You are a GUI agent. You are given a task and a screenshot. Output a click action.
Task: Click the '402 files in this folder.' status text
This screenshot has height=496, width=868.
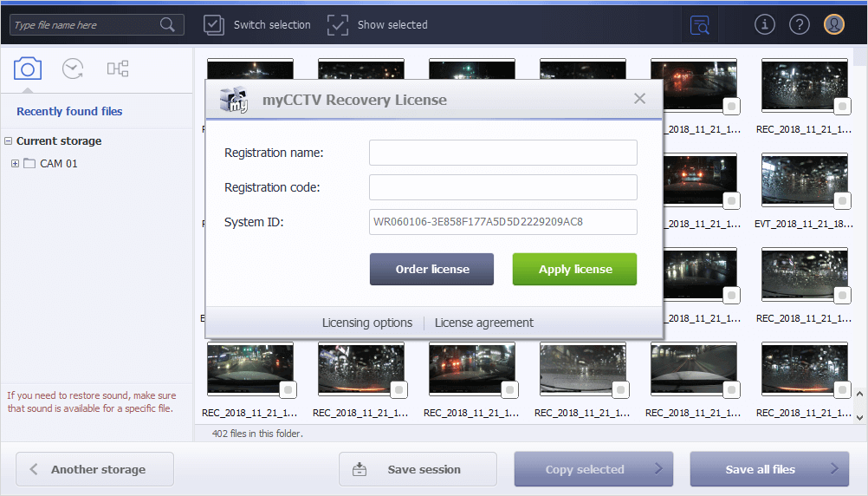(x=257, y=434)
